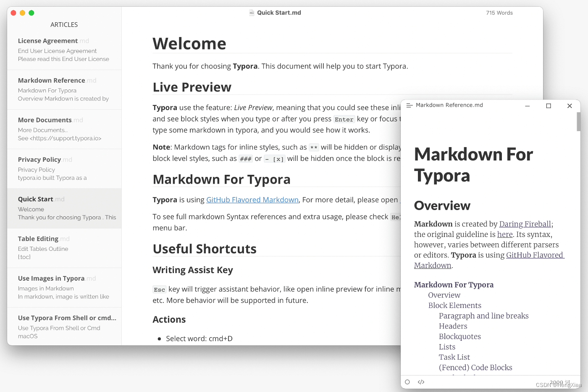Click the green fullscreen button of Mac window
Image resolution: width=588 pixels, height=392 pixels.
[31, 13]
